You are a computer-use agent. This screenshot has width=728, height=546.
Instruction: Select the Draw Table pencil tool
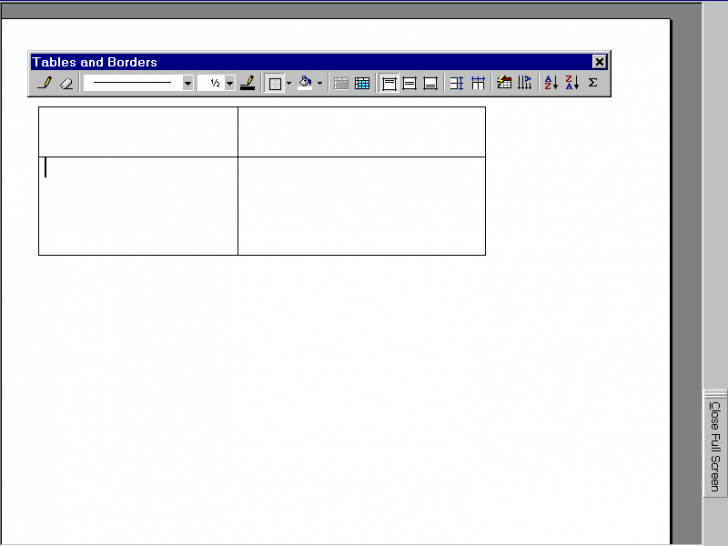[x=45, y=83]
